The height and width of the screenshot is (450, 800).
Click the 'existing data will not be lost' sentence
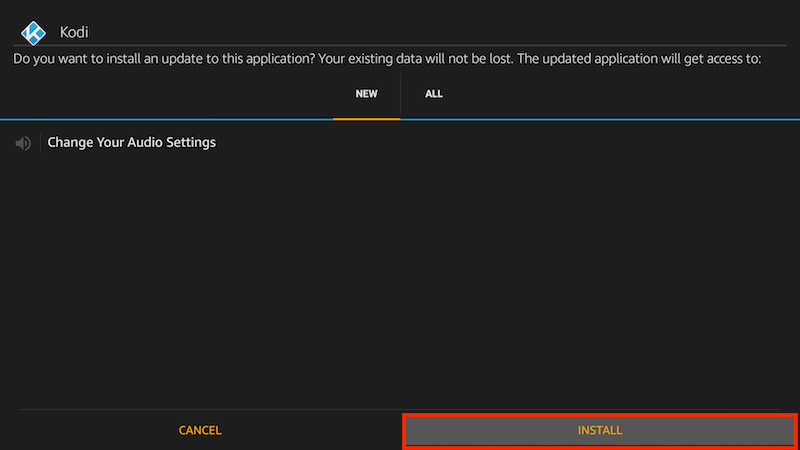tap(416, 59)
